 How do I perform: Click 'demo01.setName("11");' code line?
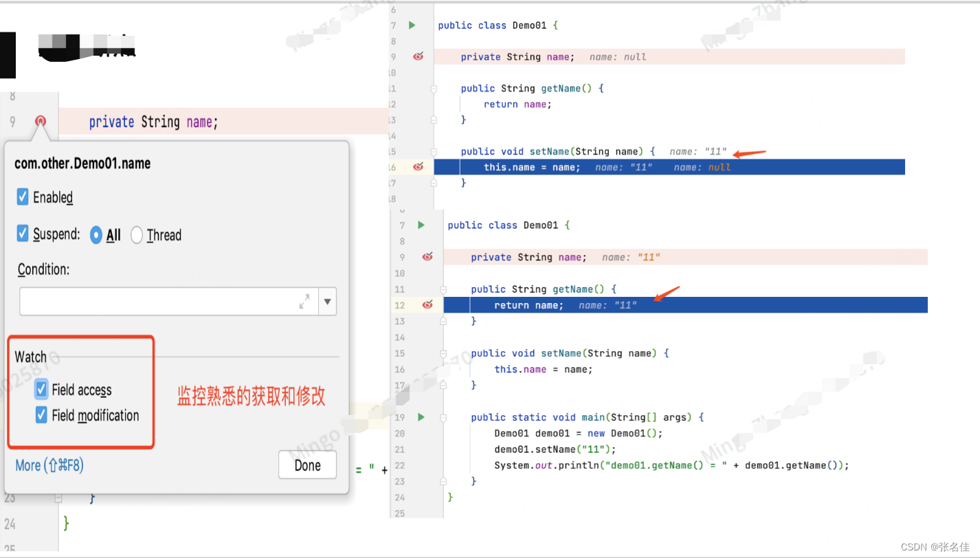click(x=555, y=449)
